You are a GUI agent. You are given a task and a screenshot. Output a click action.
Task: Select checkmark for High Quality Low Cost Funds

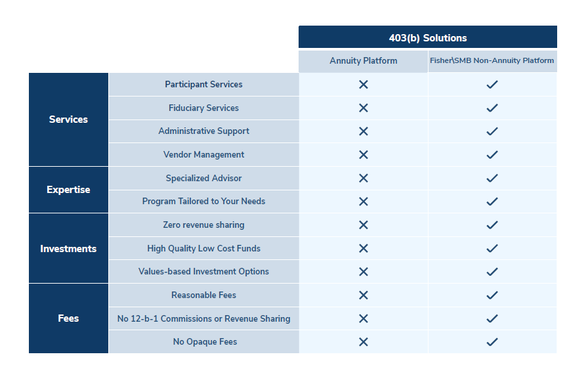[492, 248]
